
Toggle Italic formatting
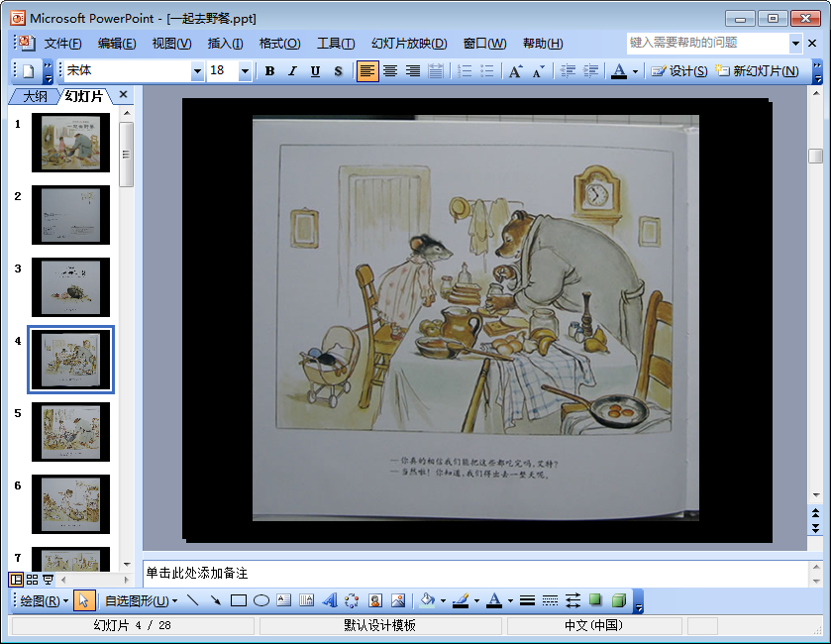click(x=292, y=71)
